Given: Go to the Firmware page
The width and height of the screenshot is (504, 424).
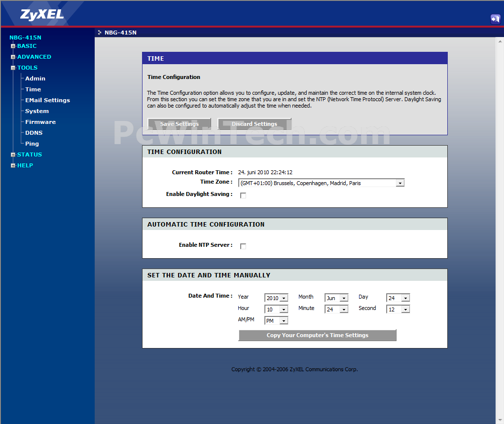Looking at the screenshot, I should coord(40,122).
